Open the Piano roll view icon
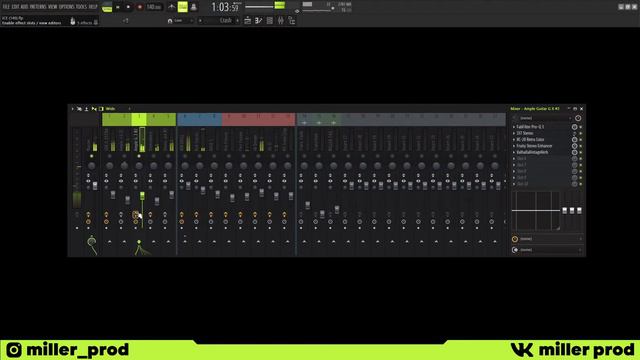 point(258,20)
